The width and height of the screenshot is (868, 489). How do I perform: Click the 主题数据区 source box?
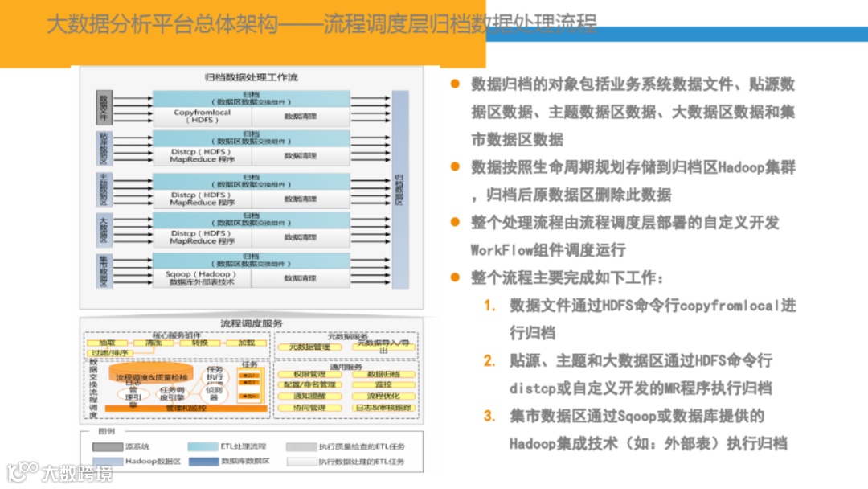point(104,189)
